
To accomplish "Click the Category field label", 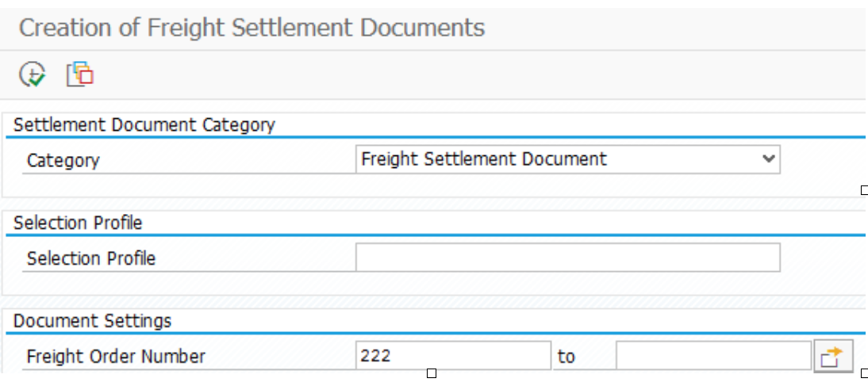I will click(63, 160).
